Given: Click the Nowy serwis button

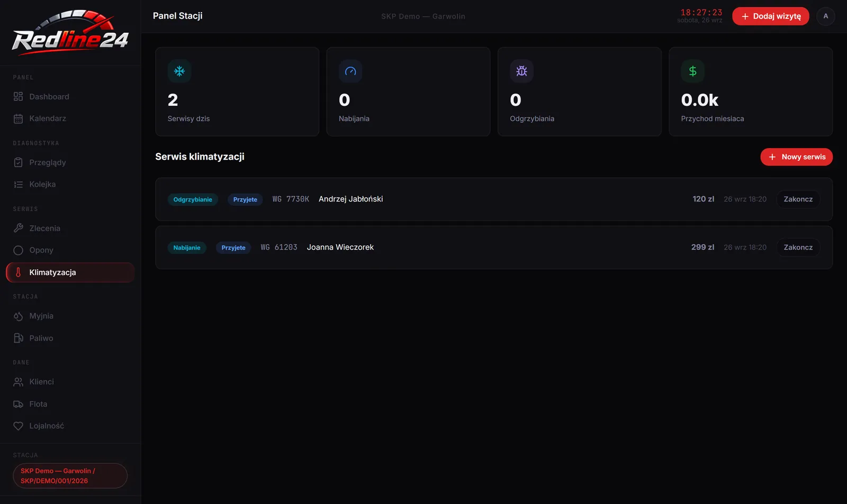Looking at the screenshot, I should pos(796,157).
